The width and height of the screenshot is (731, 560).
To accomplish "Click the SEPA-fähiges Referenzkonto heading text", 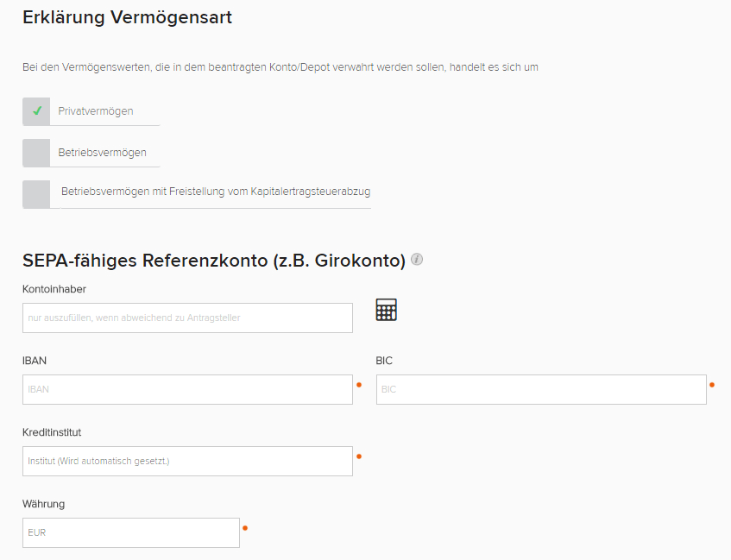I will 213,260.
